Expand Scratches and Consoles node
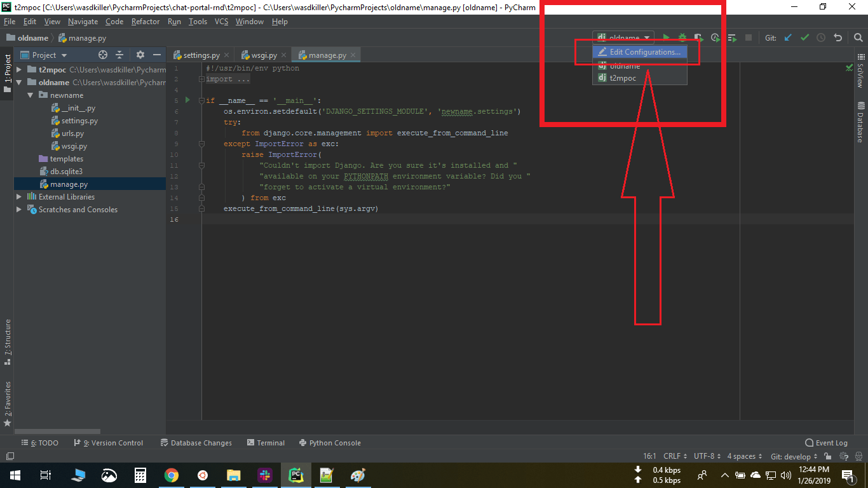 pyautogui.click(x=19, y=210)
